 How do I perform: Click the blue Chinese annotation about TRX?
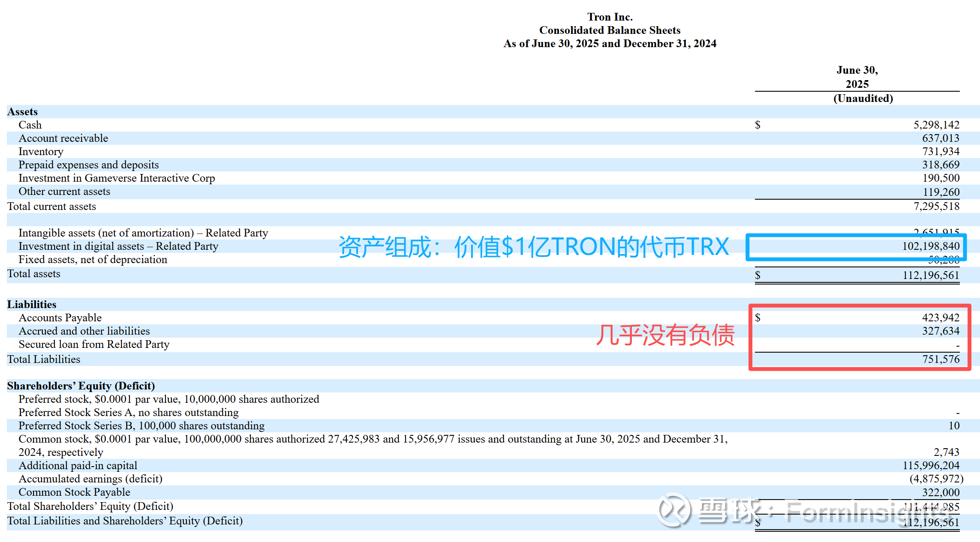(x=533, y=247)
